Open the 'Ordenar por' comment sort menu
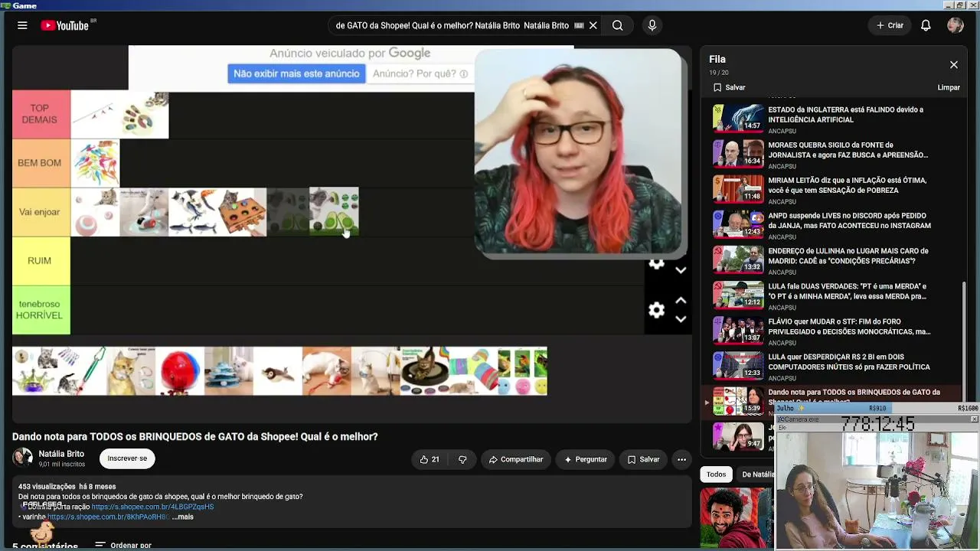 tap(123, 546)
